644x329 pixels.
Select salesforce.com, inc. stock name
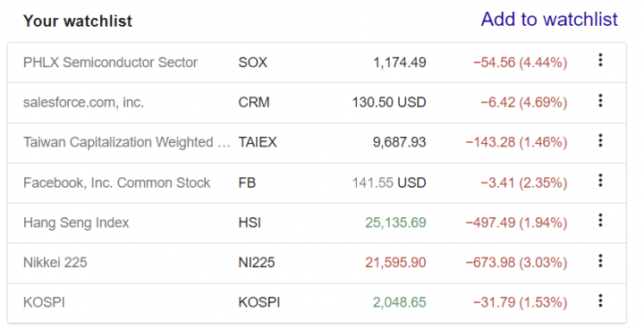point(83,102)
